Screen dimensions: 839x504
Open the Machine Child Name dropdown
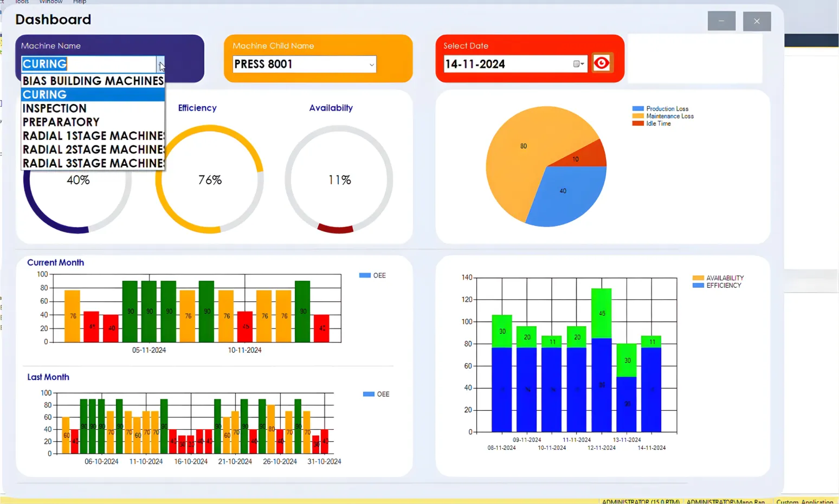(371, 64)
